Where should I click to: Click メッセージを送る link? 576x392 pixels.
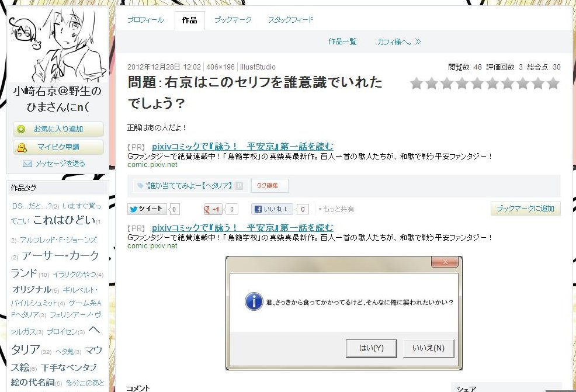60,164
